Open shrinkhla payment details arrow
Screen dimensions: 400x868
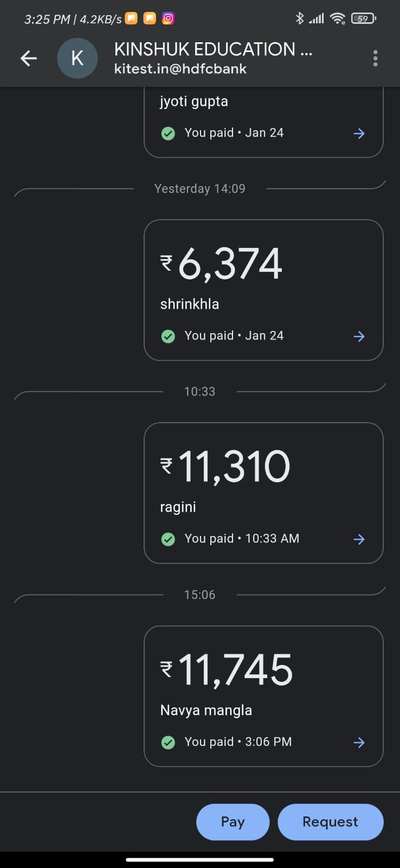(x=359, y=336)
